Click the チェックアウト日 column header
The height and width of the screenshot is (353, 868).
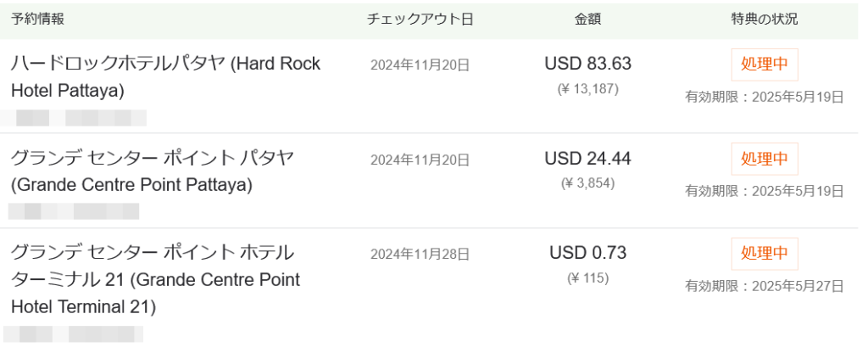click(x=420, y=19)
